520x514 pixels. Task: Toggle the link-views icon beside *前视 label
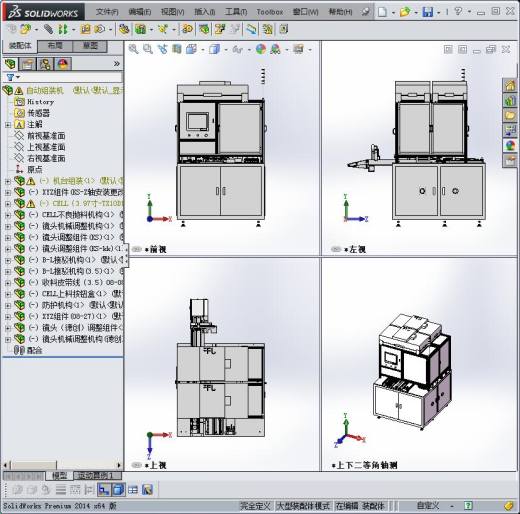[x=137, y=249]
